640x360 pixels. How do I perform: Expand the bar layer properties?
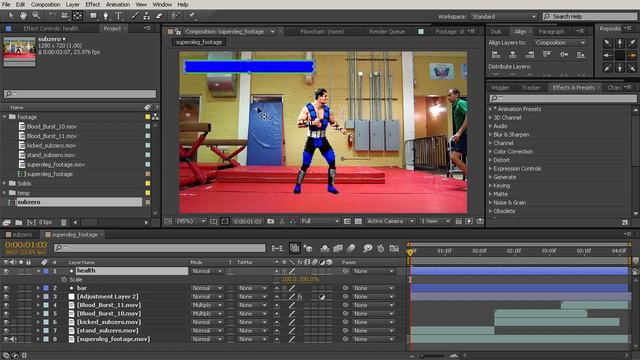[38, 288]
